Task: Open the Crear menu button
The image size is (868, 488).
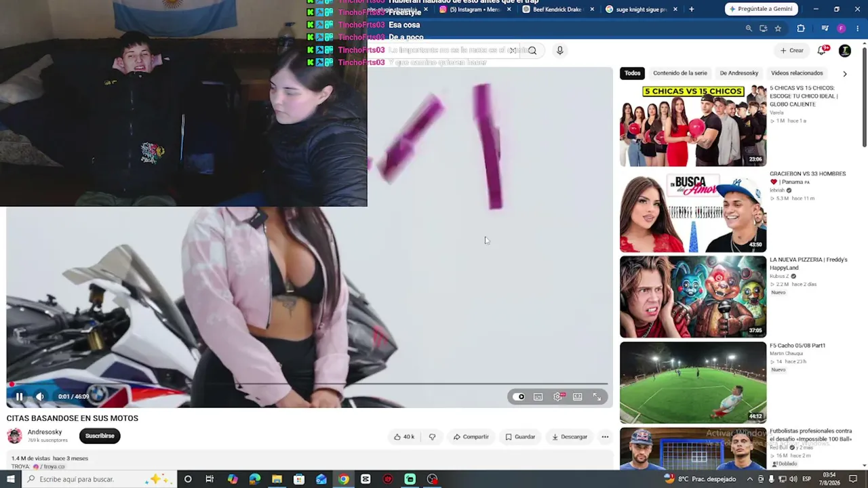Action: pos(791,50)
